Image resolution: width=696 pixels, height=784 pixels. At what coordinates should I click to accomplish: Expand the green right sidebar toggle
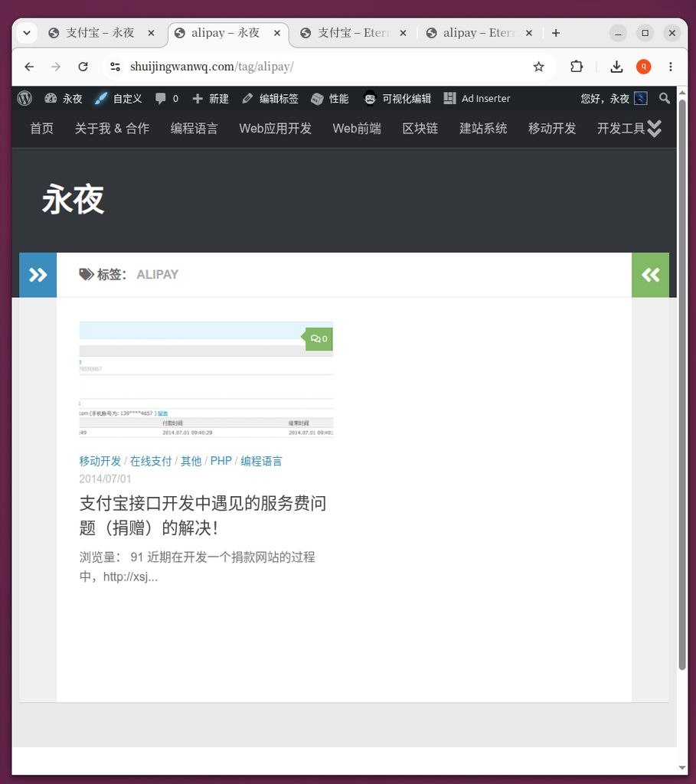click(x=651, y=275)
